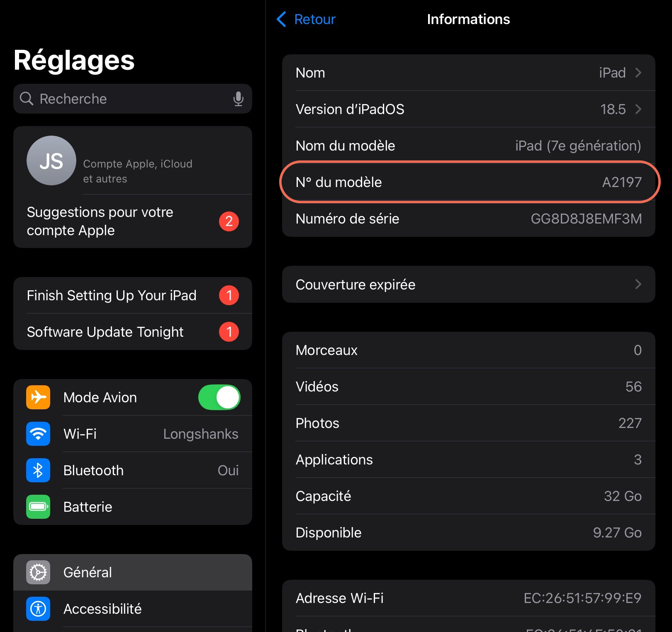672x632 pixels.
Task: Open Compte Apple, iCloud et autres
Action: (x=133, y=160)
